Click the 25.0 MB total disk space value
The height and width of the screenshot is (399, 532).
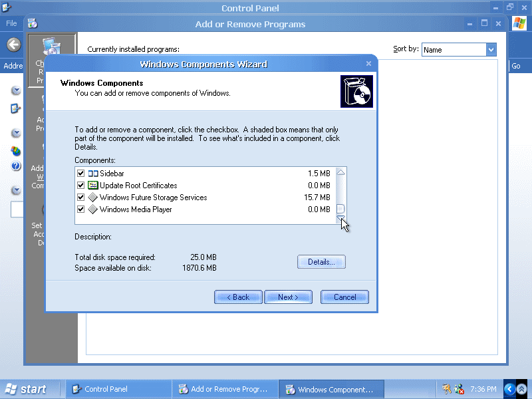(203, 257)
